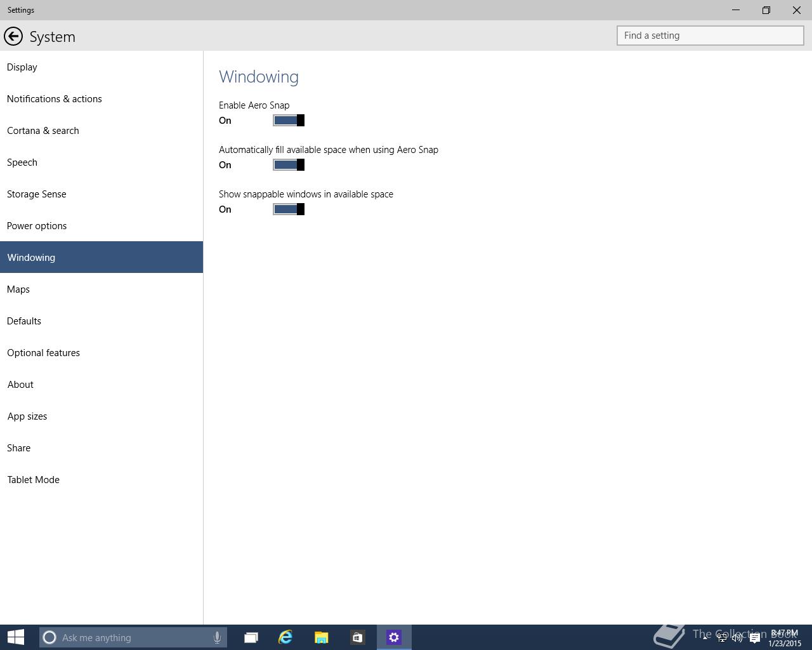Open Share settings

(x=101, y=448)
